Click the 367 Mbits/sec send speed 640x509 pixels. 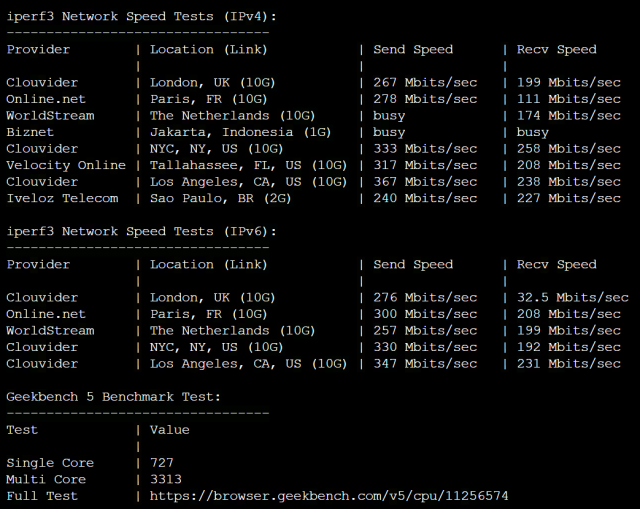(x=425, y=182)
